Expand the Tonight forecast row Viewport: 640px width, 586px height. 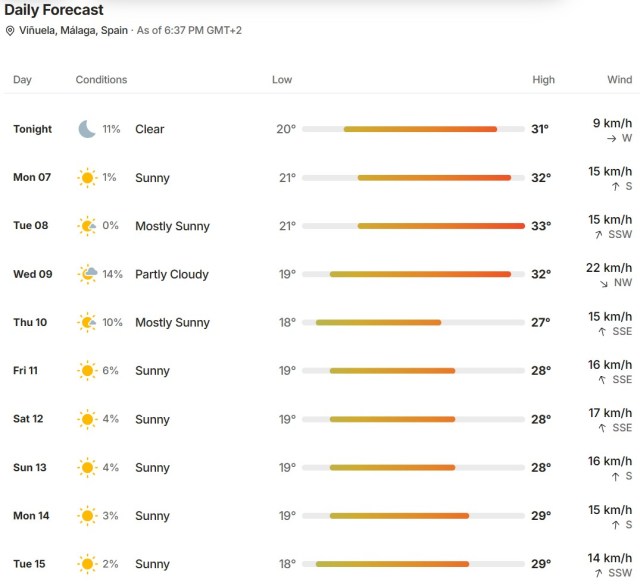point(320,129)
